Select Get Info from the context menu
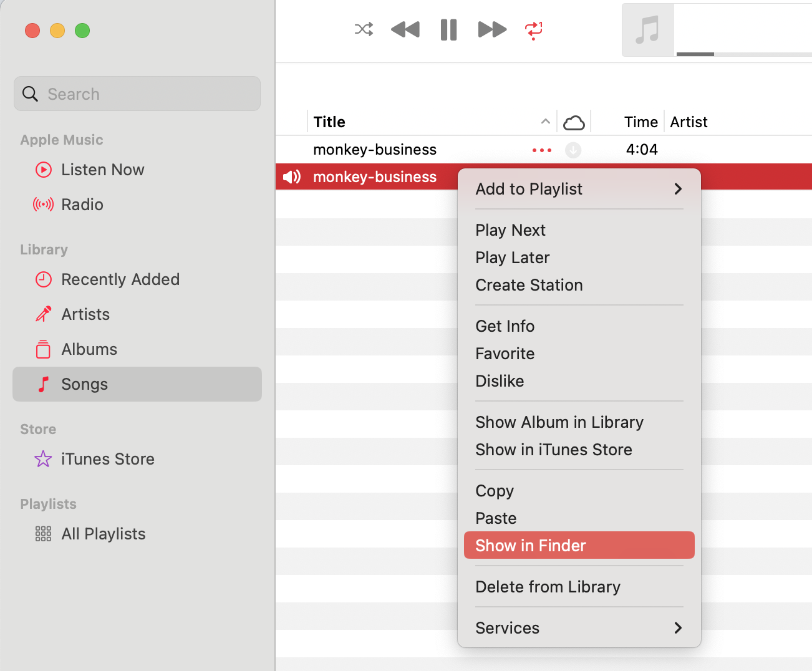 pos(505,326)
